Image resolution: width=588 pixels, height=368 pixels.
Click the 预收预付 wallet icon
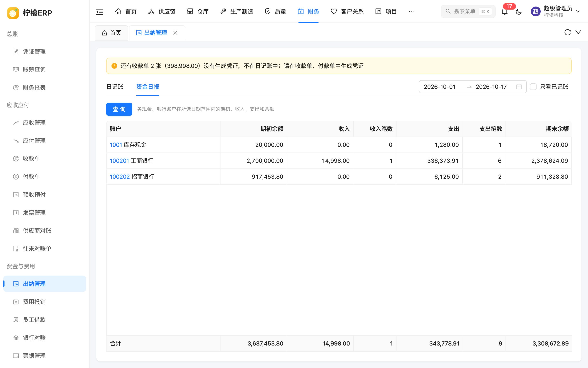(x=16, y=195)
